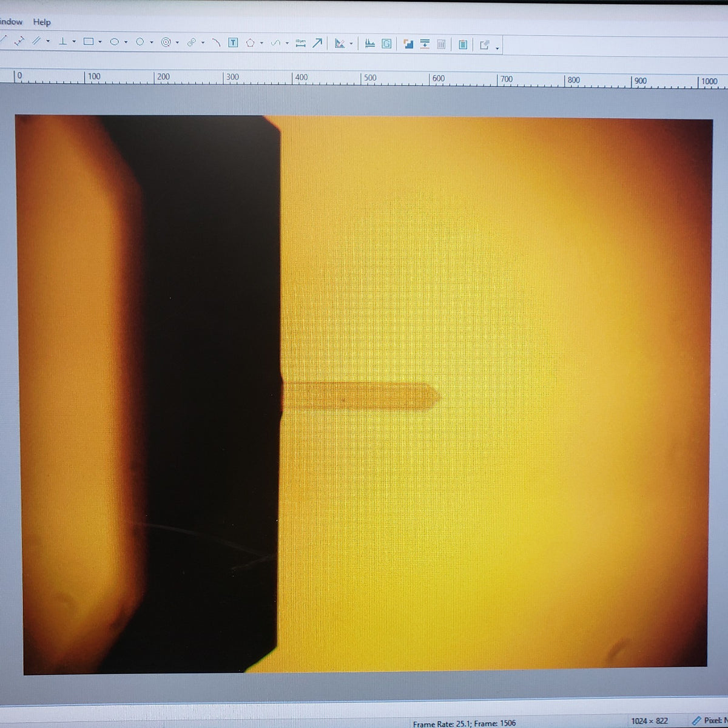Select the ellipse measurement tool
728x728 pixels.
[114, 42]
